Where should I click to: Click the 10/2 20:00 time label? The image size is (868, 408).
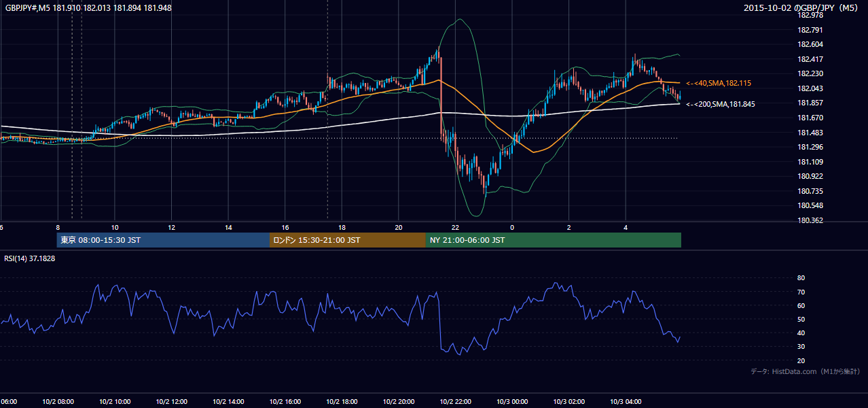pyautogui.click(x=399, y=402)
